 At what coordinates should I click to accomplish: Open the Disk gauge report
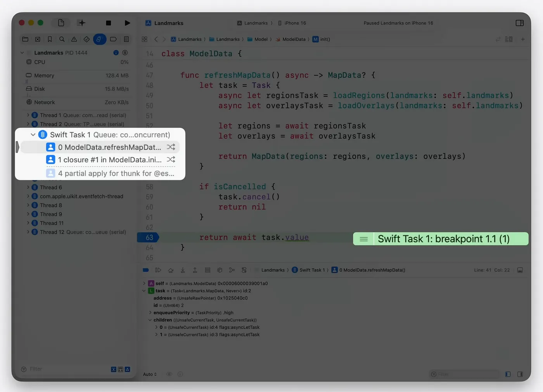[77, 89]
